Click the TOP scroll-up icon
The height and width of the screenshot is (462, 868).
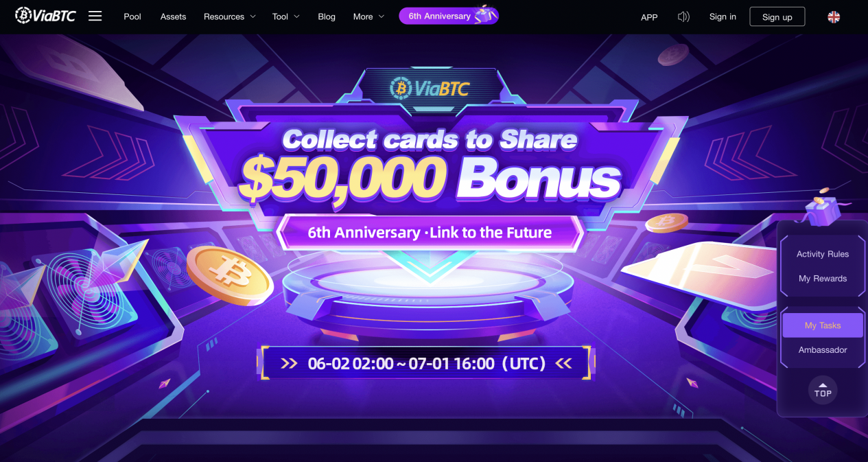[x=823, y=390]
